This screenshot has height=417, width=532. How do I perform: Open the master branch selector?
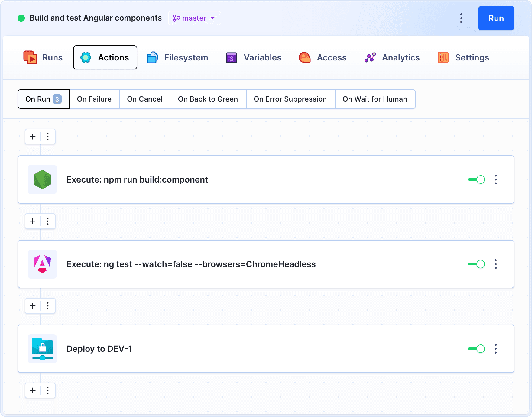pyautogui.click(x=194, y=18)
